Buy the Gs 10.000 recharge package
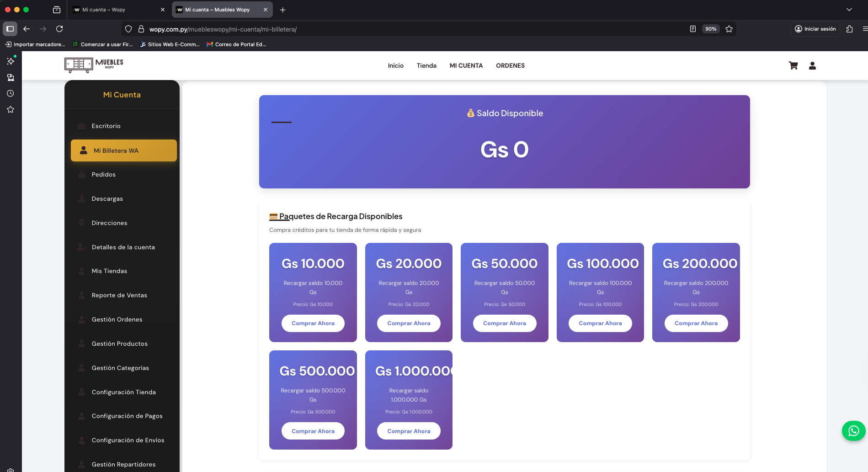Image resolution: width=868 pixels, height=472 pixels. [313, 323]
